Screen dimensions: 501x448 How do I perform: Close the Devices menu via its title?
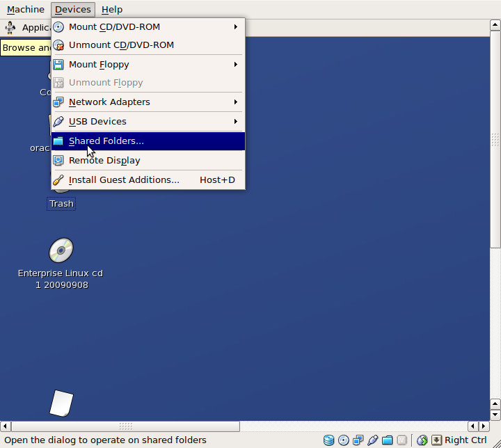click(73, 10)
